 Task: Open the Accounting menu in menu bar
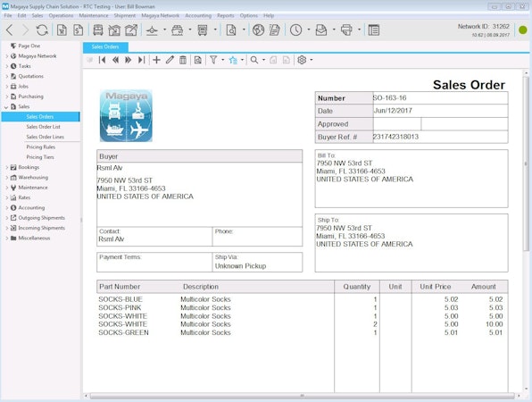click(x=198, y=15)
